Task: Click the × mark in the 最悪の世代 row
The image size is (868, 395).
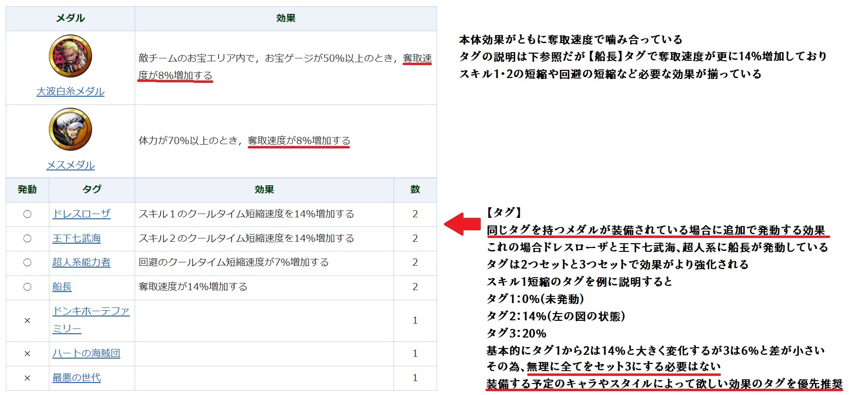Action: [x=27, y=378]
